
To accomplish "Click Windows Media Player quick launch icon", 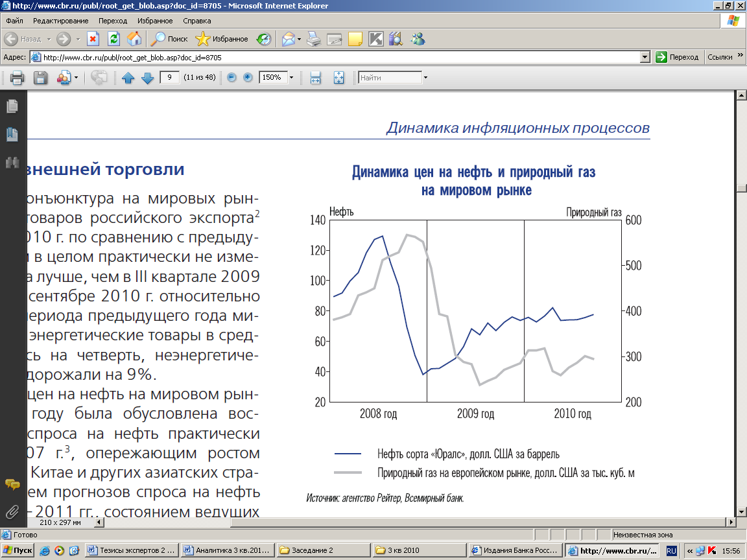I will [59, 551].
